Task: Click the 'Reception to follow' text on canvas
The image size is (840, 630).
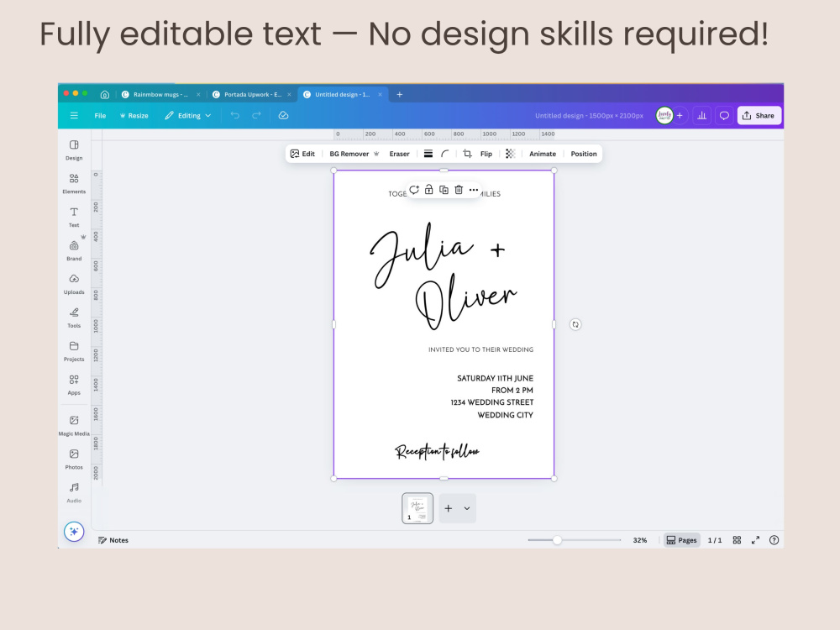Action: tap(437, 452)
